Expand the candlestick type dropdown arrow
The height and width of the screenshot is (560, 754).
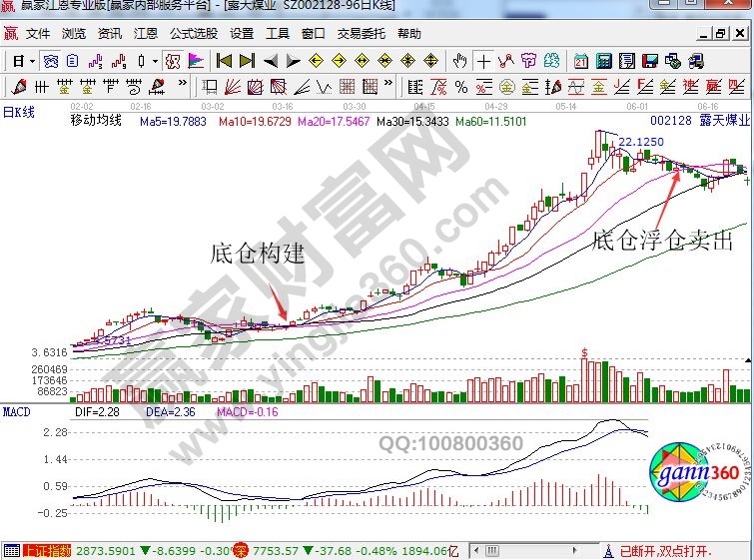click(x=153, y=61)
